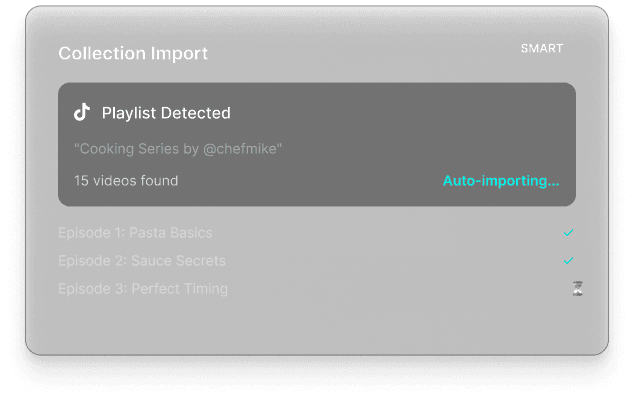Click the TikTok logo icon

click(82, 112)
